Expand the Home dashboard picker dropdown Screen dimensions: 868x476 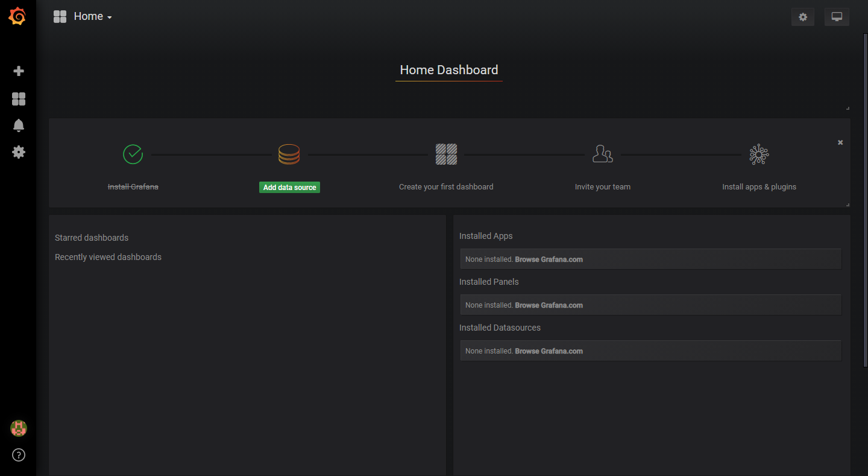(93, 16)
